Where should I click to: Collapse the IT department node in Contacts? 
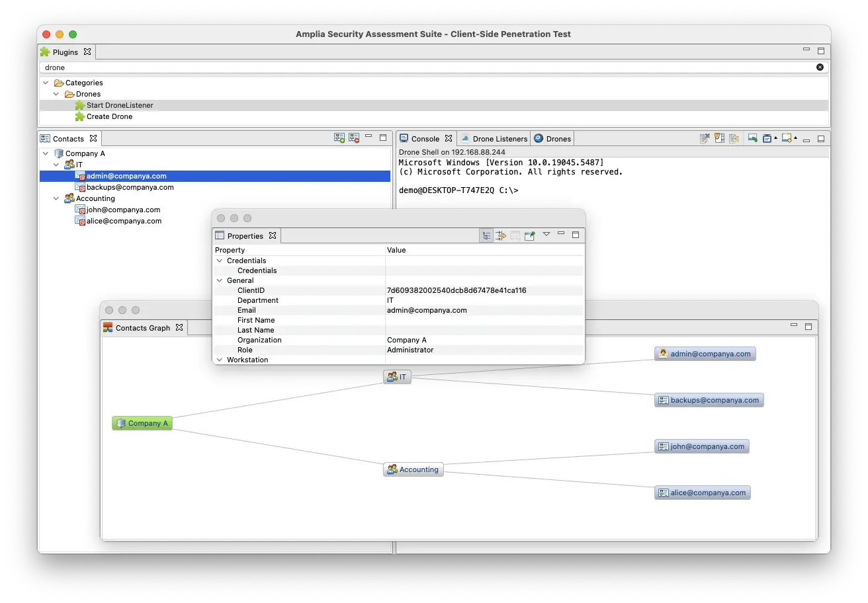[x=56, y=165]
